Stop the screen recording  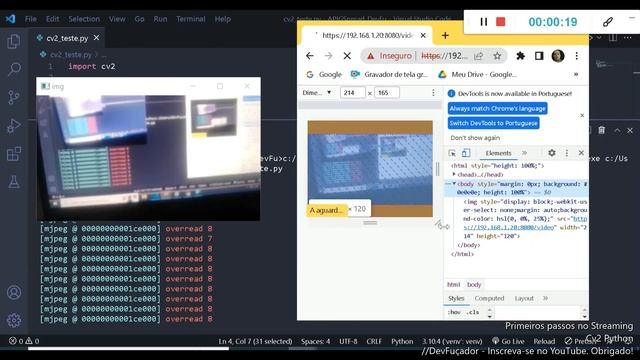click(x=500, y=22)
